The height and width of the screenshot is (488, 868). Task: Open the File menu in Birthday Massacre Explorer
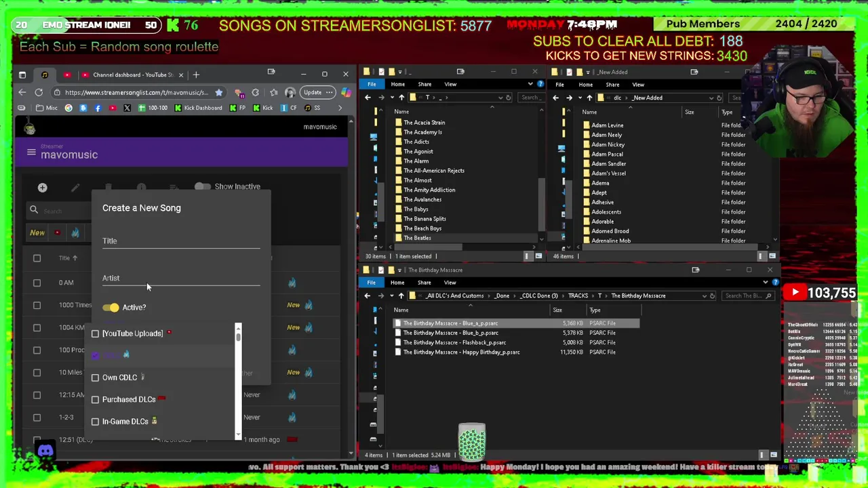coord(371,282)
